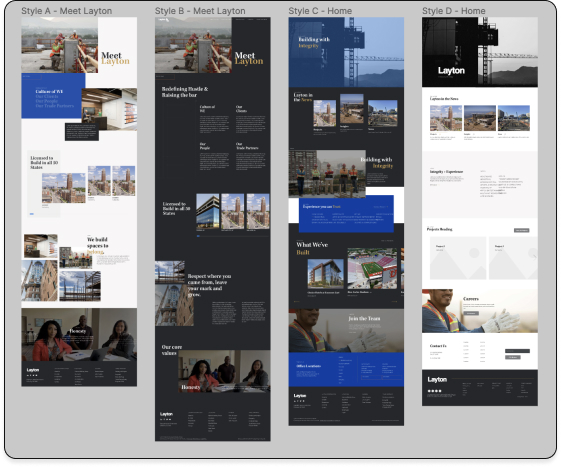Click the blue 'Experience you can Trust' panel in Style C
The height and width of the screenshot is (467, 561).
click(x=346, y=214)
